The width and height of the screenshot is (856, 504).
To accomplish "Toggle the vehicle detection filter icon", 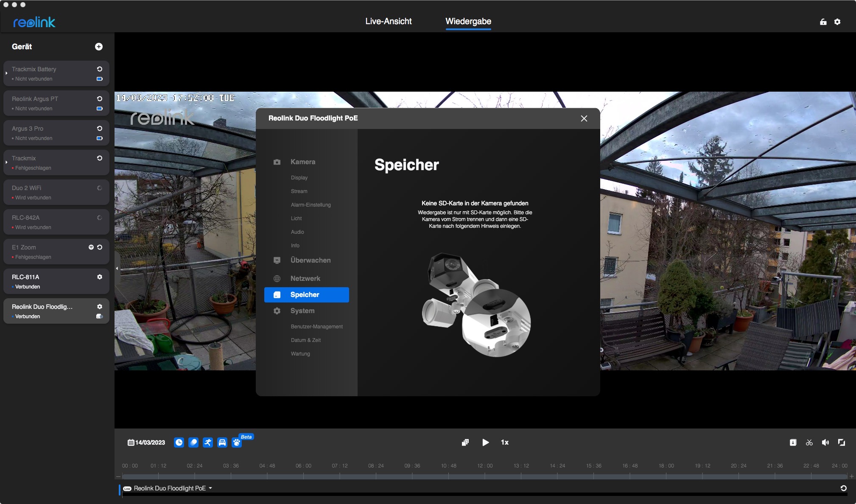I will pyautogui.click(x=222, y=442).
